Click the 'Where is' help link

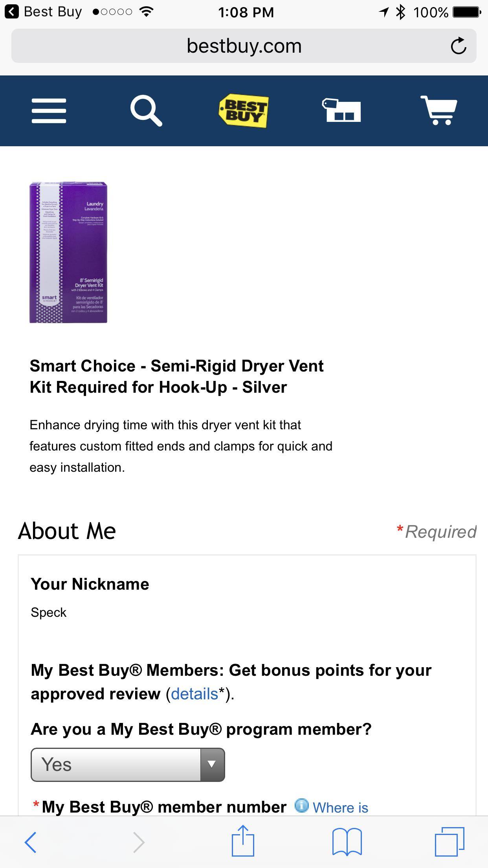coord(340,807)
